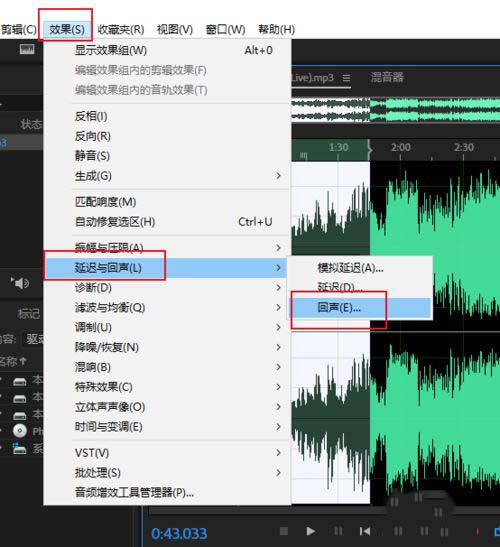Select 延迟(D)... effect

pos(360,287)
